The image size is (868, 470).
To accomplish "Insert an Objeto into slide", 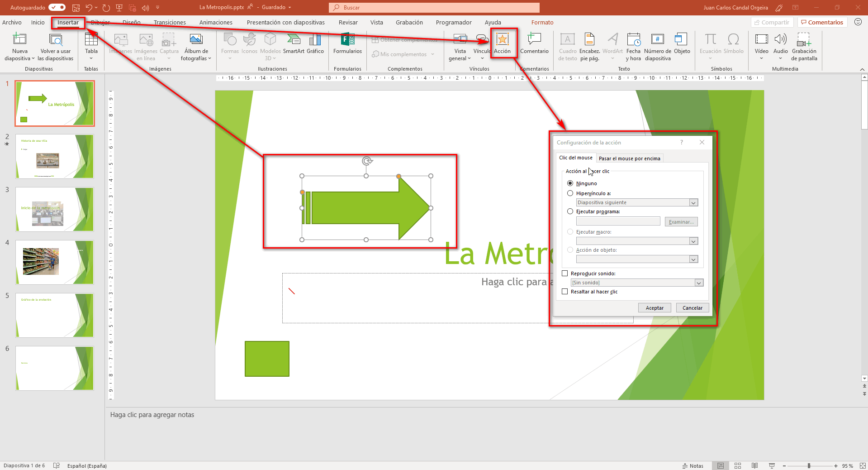I will pos(682,44).
